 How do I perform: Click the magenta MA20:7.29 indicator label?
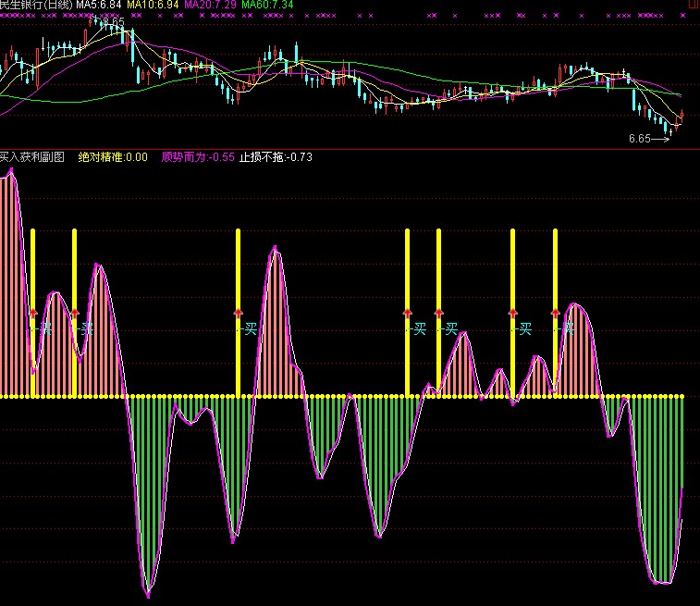(x=211, y=6)
